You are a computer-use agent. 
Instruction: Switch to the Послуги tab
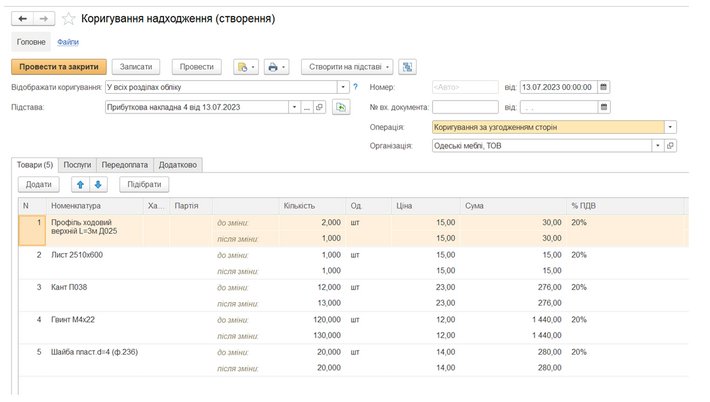pyautogui.click(x=77, y=165)
